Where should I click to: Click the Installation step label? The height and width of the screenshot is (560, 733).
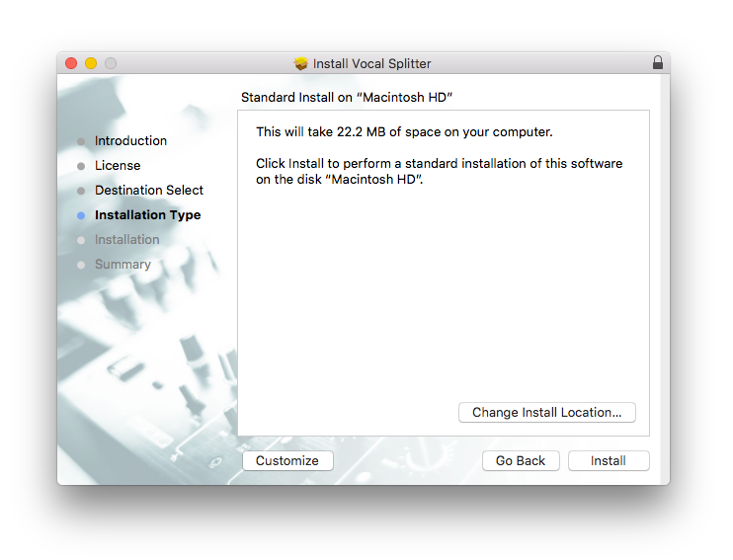click(x=127, y=239)
